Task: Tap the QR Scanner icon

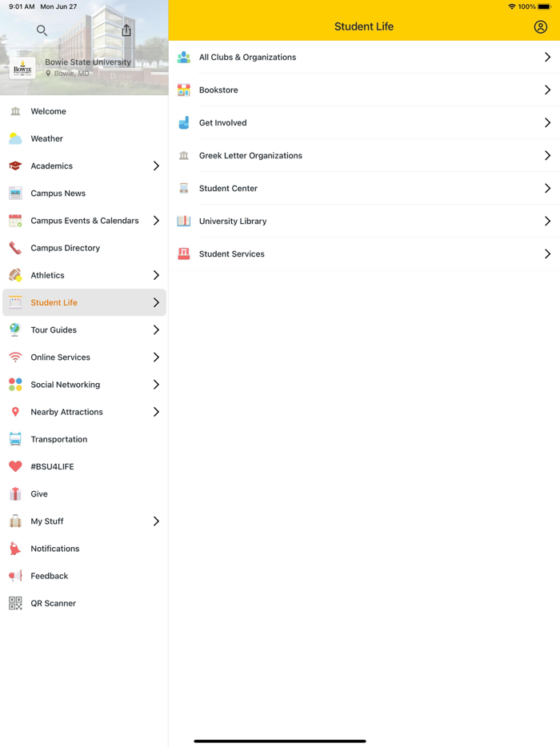Action: pyautogui.click(x=15, y=603)
